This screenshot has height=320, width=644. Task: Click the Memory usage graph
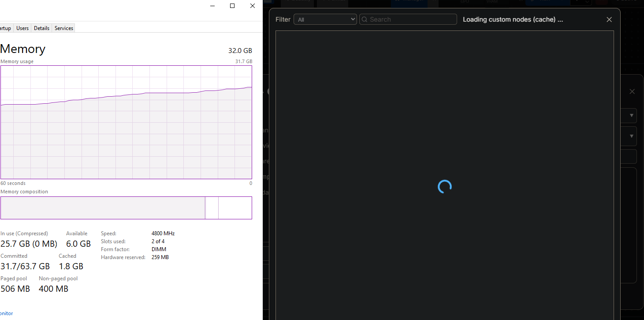tap(126, 122)
